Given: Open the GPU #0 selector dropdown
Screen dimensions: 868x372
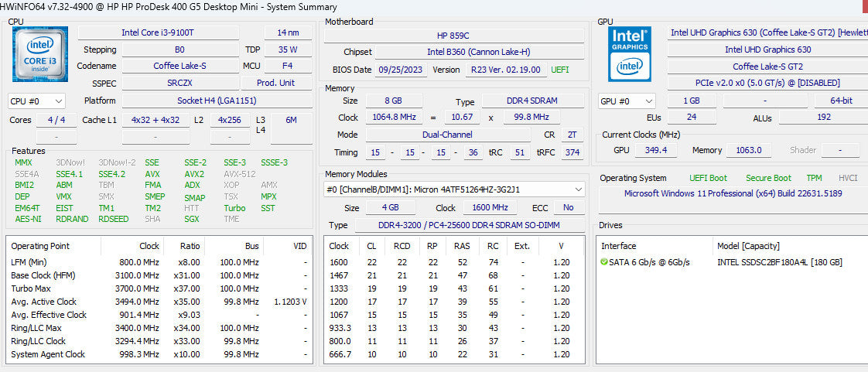Looking at the screenshot, I should [627, 101].
